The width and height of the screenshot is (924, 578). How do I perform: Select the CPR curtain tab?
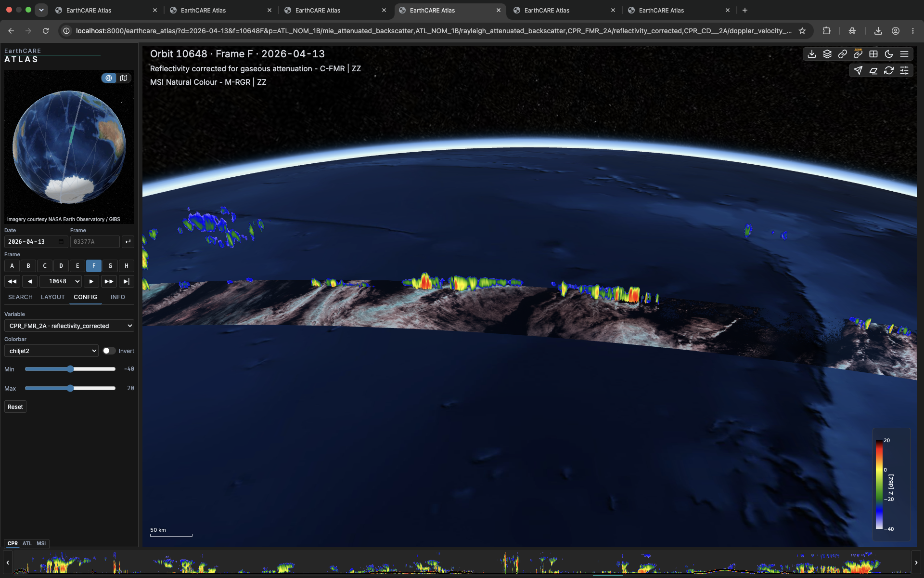click(13, 543)
